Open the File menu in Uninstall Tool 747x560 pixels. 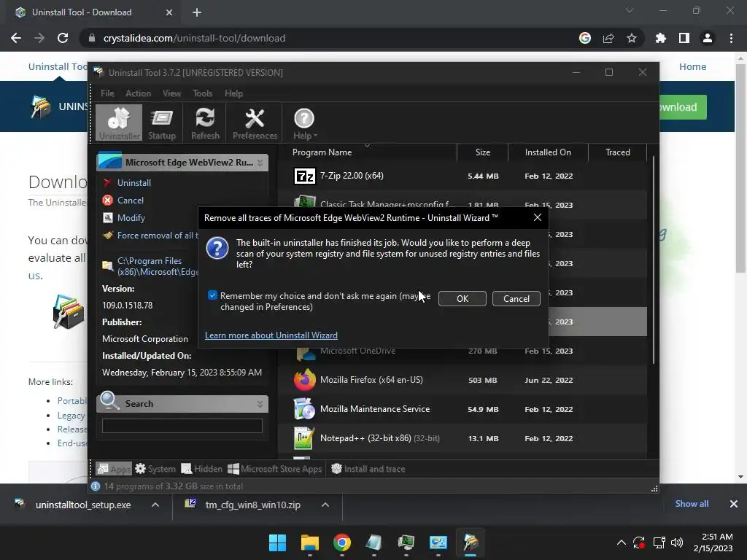107,93
